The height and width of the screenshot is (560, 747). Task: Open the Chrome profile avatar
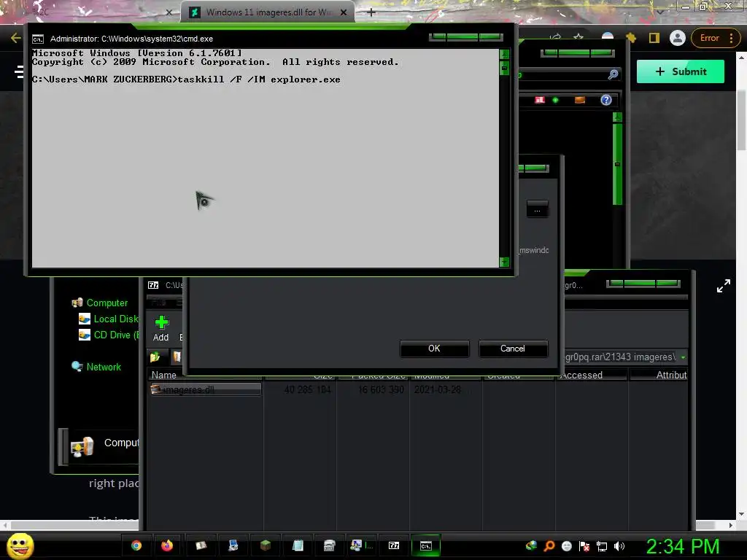tap(677, 38)
